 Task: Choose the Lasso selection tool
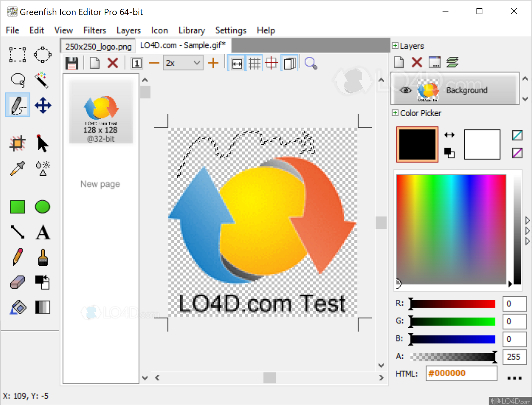point(18,80)
